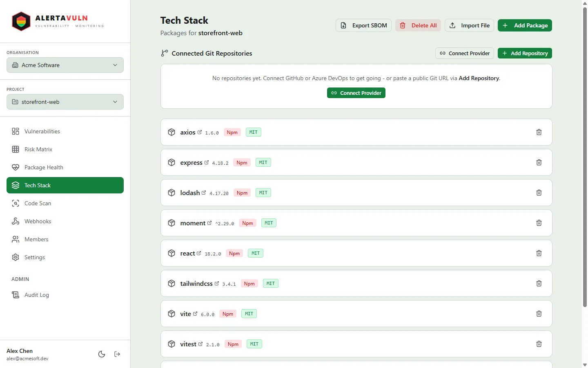Remove lodash using its trash icon
The height and width of the screenshot is (368, 588).
(539, 193)
